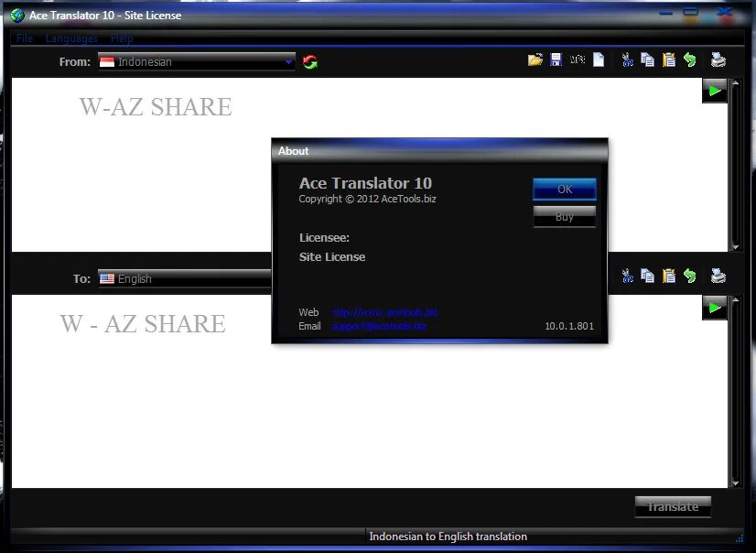The width and height of the screenshot is (756, 553).
Task: Click OK in the About dialog
Action: 565,189
